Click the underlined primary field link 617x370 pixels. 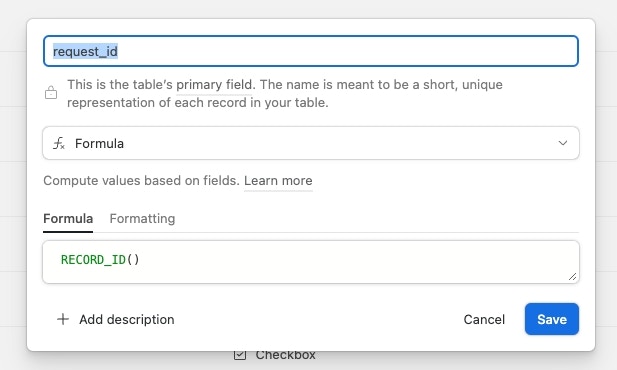pos(214,85)
